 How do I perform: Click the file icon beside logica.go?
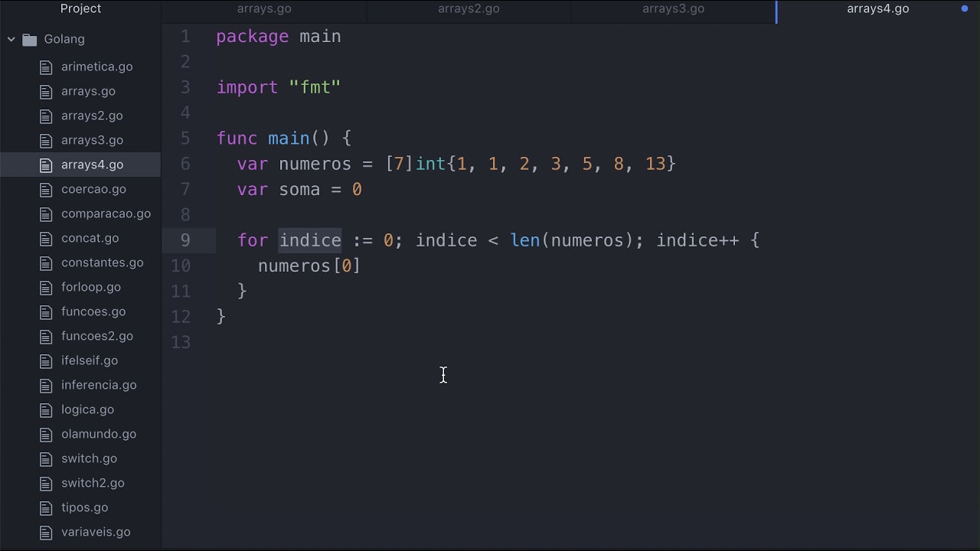46,409
